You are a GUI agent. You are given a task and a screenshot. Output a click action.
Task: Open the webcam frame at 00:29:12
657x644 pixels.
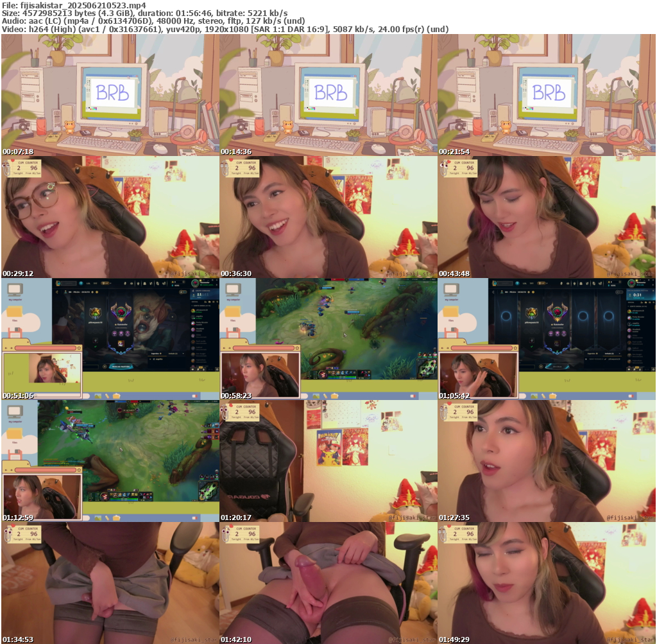(x=110, y=217)
